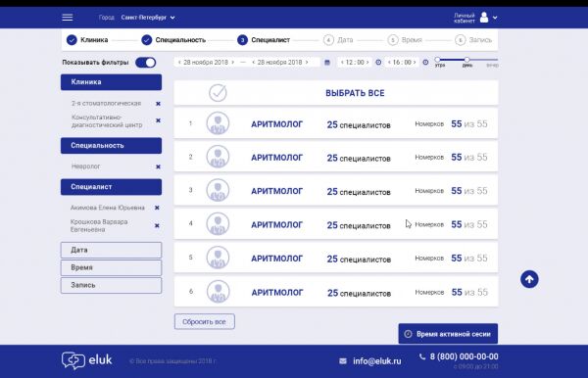Click avatar icon in row 2
The height and width of the screenshot is (378, 588).
click(218, 157)
